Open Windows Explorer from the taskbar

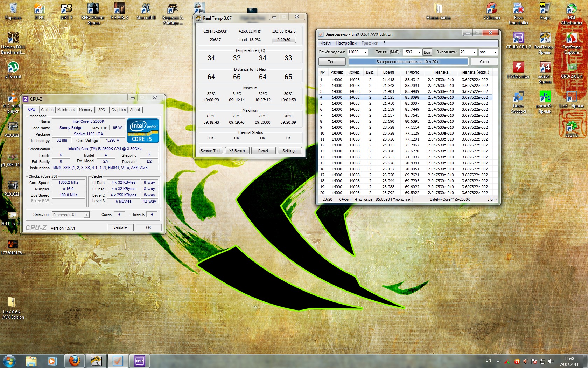(x=31, y=361)
